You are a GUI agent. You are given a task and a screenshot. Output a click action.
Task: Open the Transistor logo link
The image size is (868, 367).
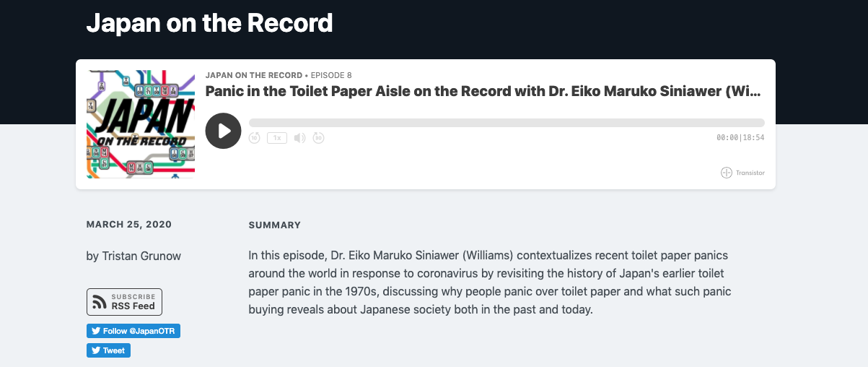pyautogui.click(x=742, y=173)
